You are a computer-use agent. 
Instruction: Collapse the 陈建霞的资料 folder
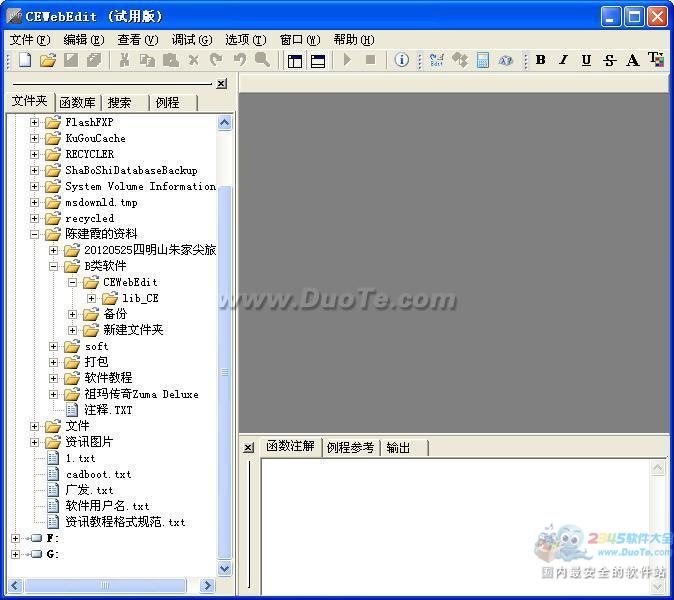[34, 234]
